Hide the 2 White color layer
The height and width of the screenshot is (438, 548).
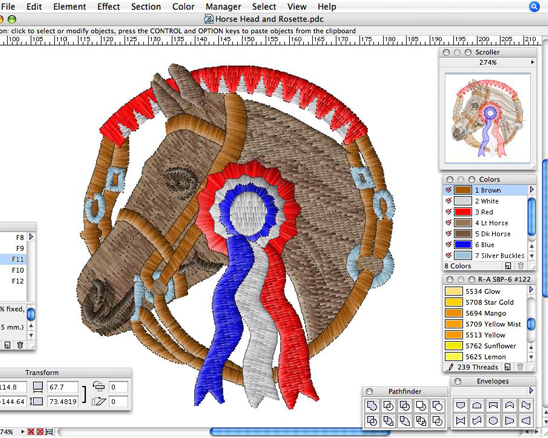click(x=448, y=201)
